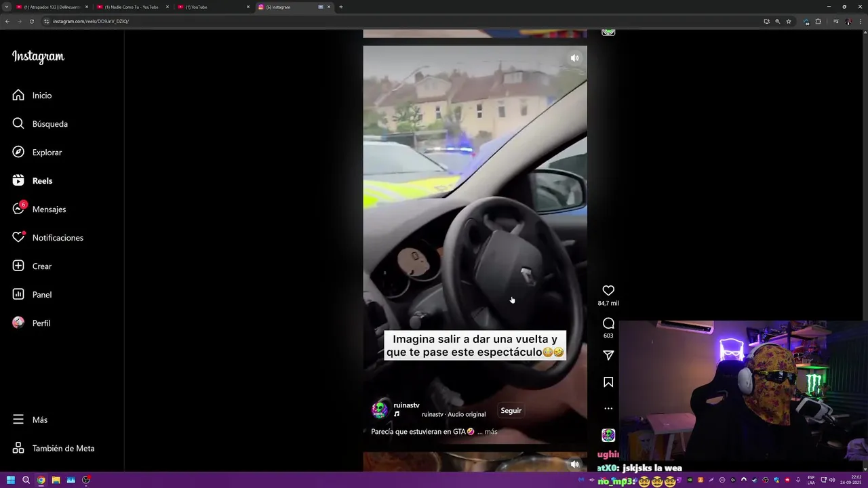This screenshot has height=488, width=868.
Task: Pause the playing reel video
Action: (x=475, y=244)
